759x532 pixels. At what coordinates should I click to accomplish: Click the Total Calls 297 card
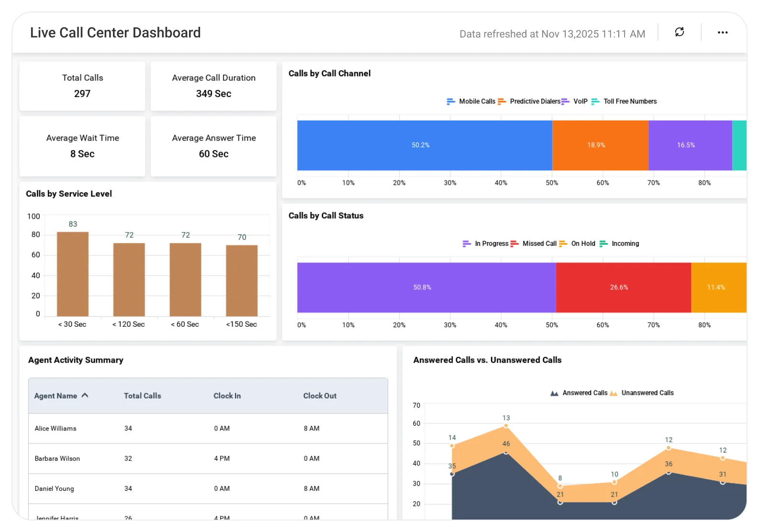pos(82,86)
